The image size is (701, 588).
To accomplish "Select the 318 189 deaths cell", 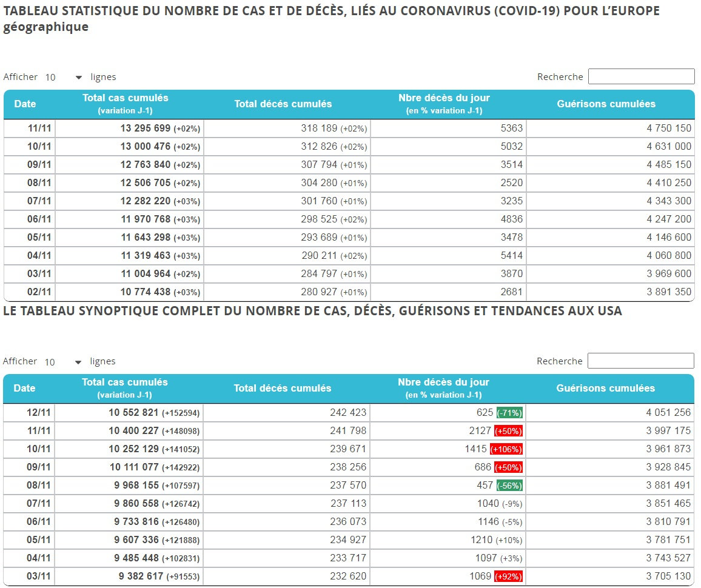I will [x=287, y=129].
